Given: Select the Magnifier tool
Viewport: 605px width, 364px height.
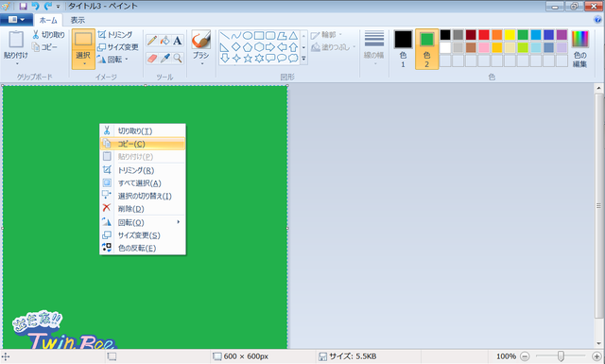Looking at the screenshot, I should coord(178,58).
